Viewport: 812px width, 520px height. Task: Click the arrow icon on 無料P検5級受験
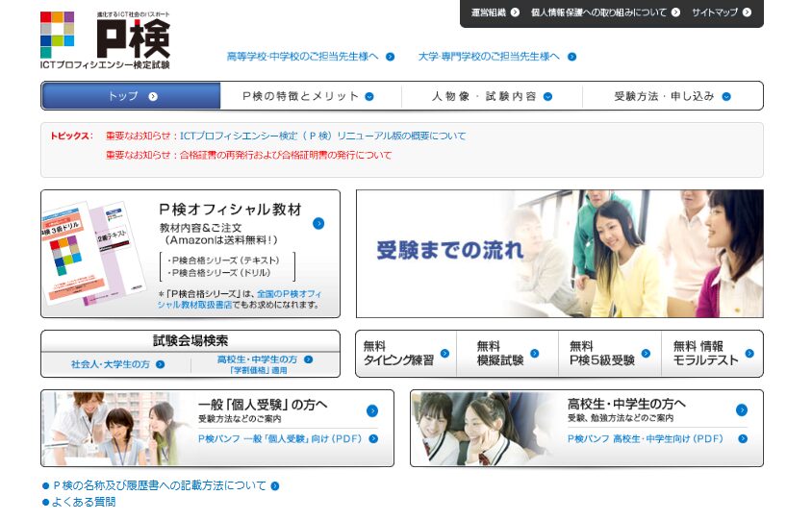click(x=646, y=353)
